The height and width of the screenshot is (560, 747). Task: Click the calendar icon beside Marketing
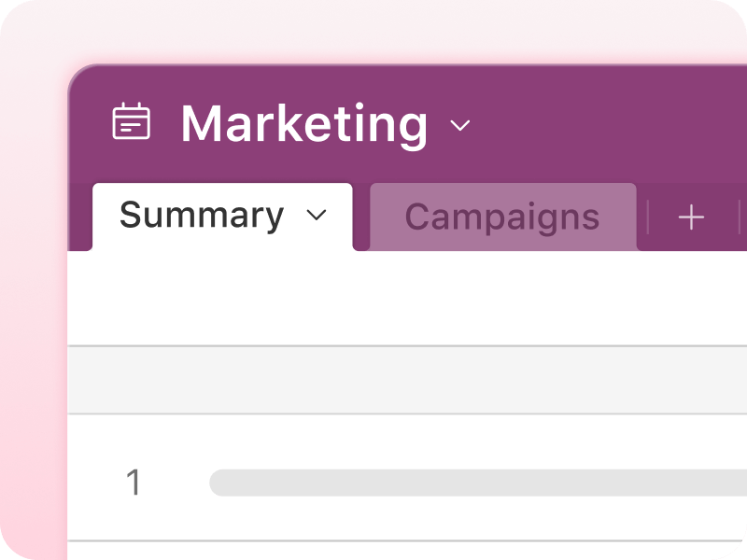point(131,121)
